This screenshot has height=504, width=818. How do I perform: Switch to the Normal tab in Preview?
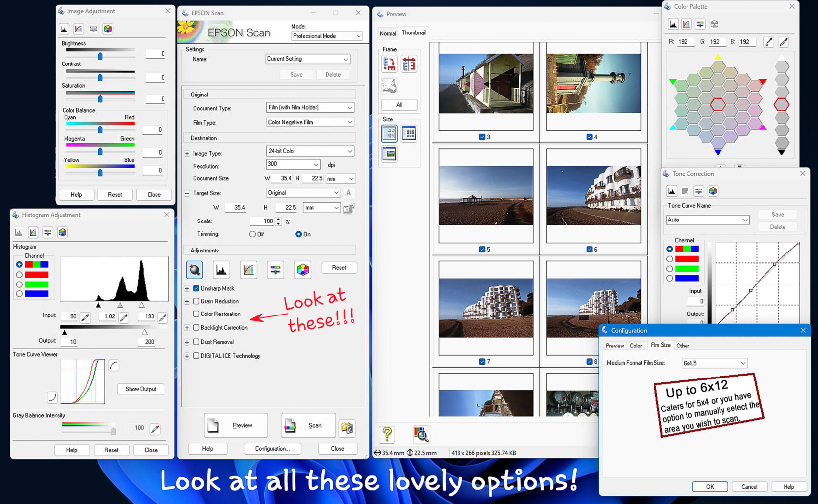point(388,33)
